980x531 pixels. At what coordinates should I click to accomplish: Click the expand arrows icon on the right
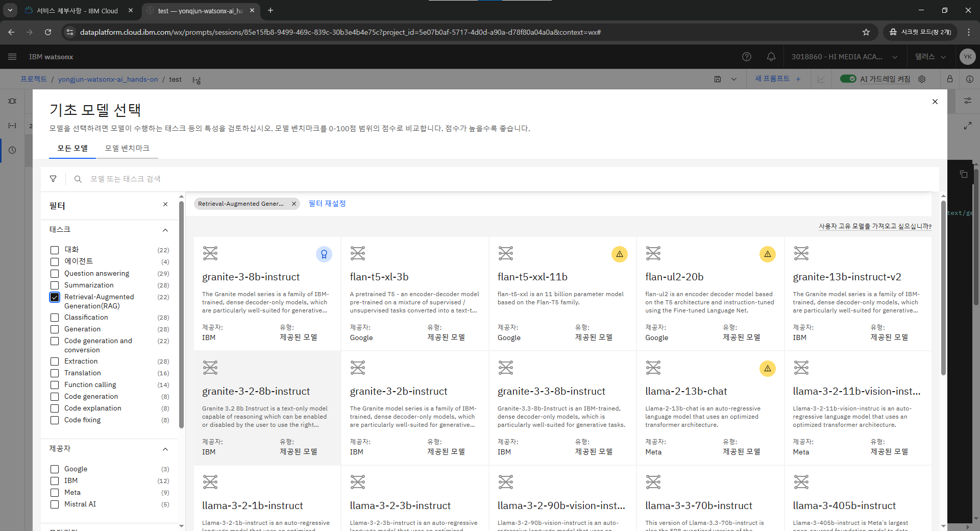click(968, 126)
